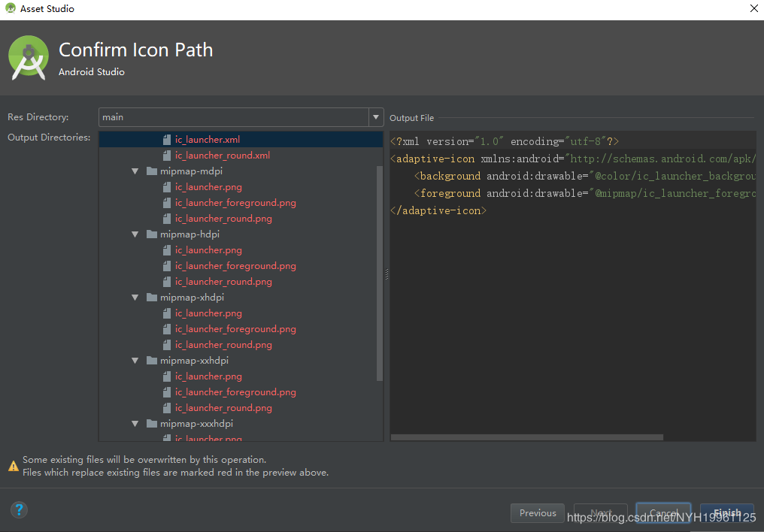Image resolution: width=764 pixels, height=532 pixels.
Task: Open the Res Directory dropdown
Action: [376, 117]
